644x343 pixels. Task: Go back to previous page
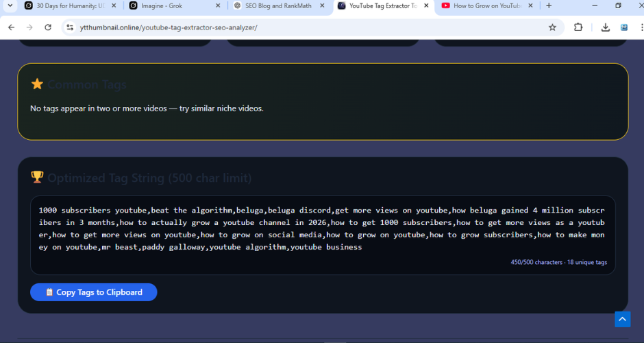click(12, 27)
